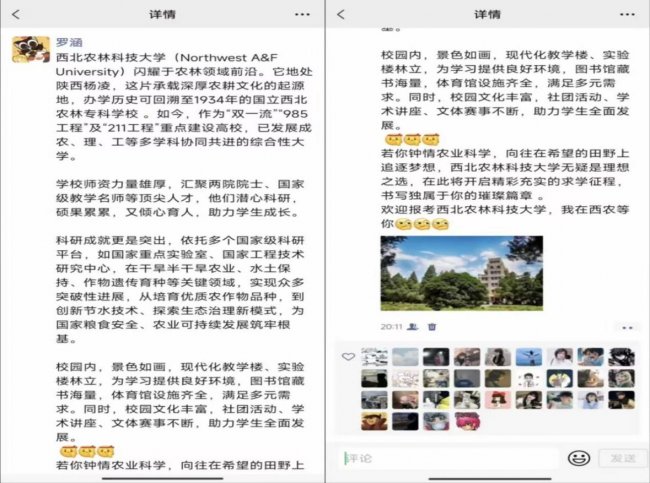650x483 pixels.
Task: Click the heart likes icon
Action: pyautogui.click(x=348, y=356)
